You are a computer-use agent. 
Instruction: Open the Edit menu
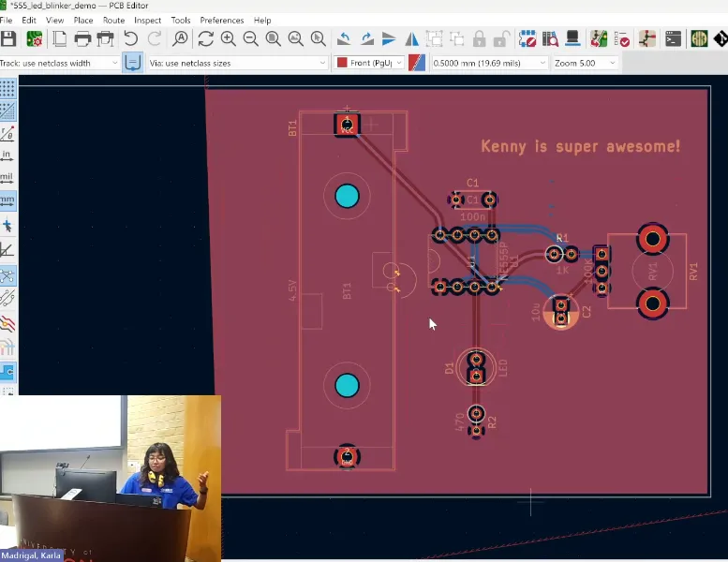coord(29,21)
